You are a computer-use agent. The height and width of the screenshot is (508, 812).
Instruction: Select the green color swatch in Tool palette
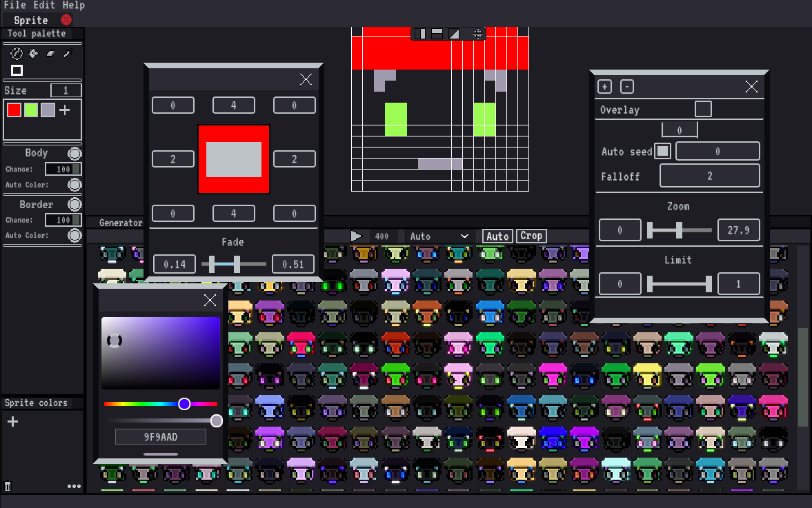(30, 109)
